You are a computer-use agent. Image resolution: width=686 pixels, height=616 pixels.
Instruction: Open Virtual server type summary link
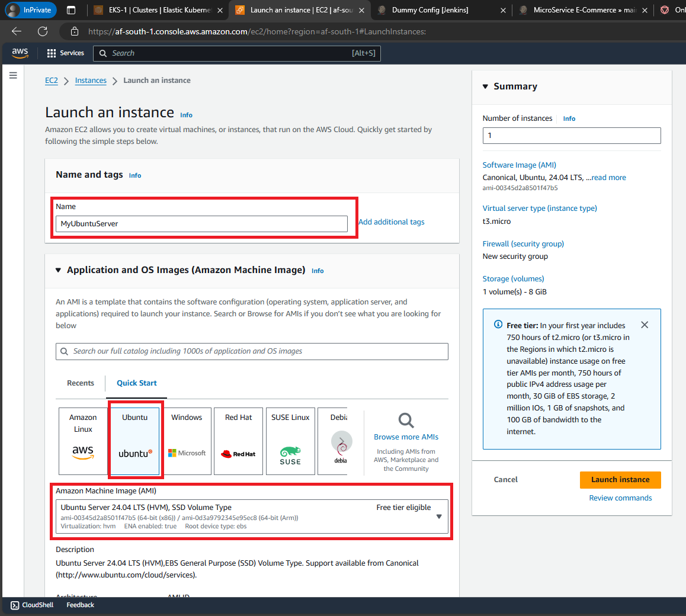(540, 208)
